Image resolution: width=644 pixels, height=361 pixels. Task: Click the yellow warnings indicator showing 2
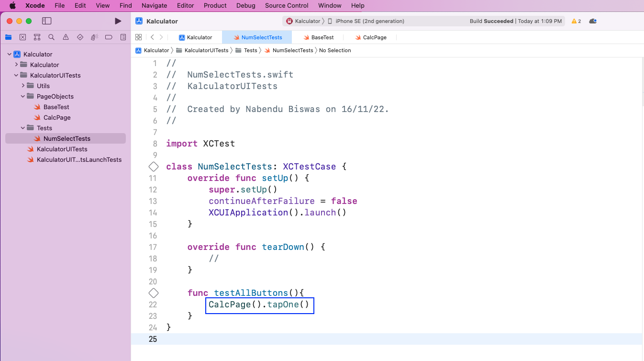[576, 21]
